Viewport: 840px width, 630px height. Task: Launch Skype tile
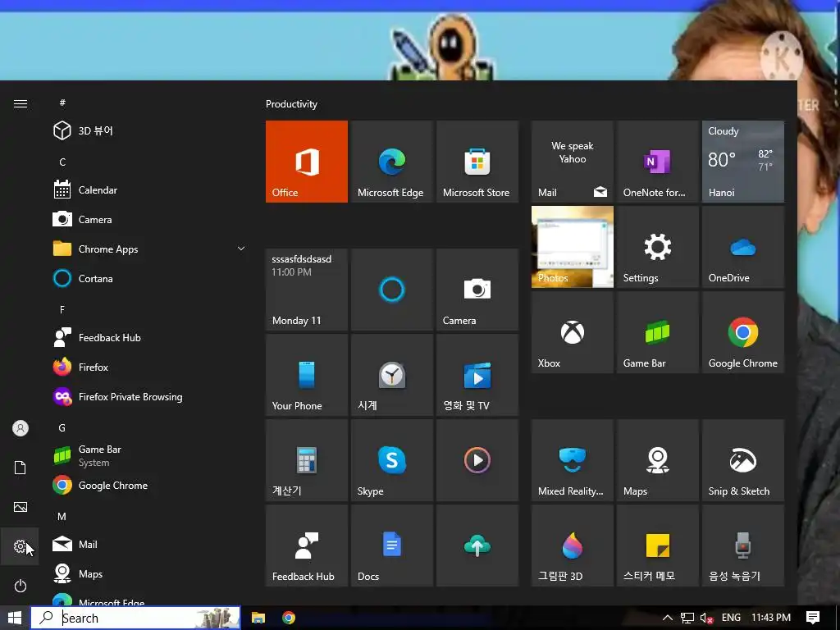coord(391,460)
